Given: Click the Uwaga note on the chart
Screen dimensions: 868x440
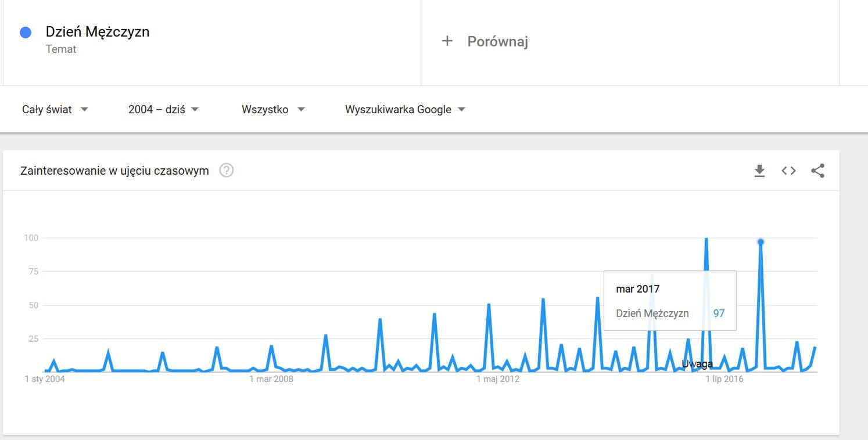Looking at the screenshot, I should tap(697, 364).
